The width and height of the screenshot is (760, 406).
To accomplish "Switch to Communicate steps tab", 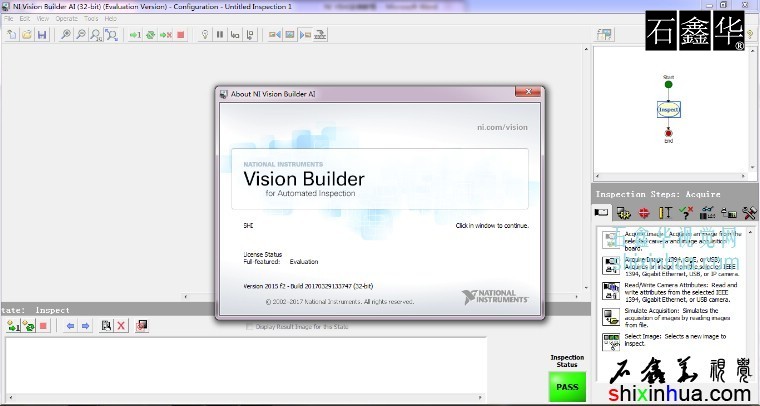I will 728,212.
